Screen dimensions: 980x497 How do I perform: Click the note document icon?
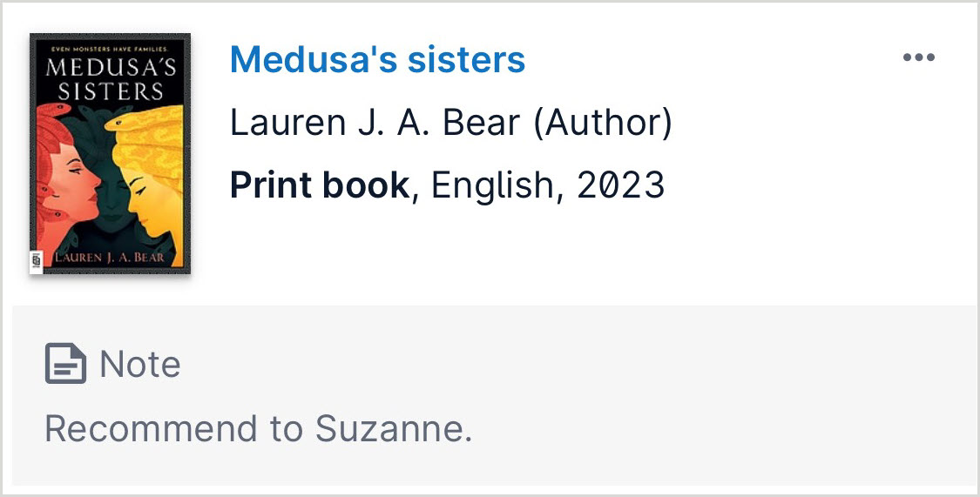click(x=65, y=364)
